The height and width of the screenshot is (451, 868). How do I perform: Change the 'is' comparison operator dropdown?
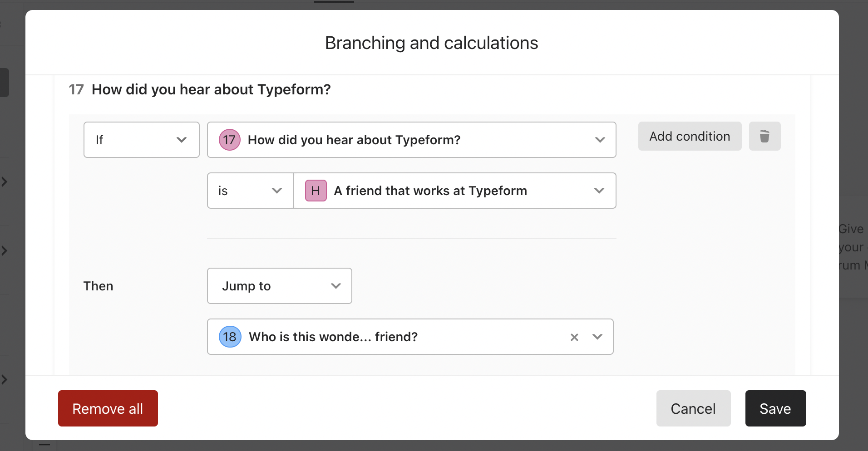251,191
